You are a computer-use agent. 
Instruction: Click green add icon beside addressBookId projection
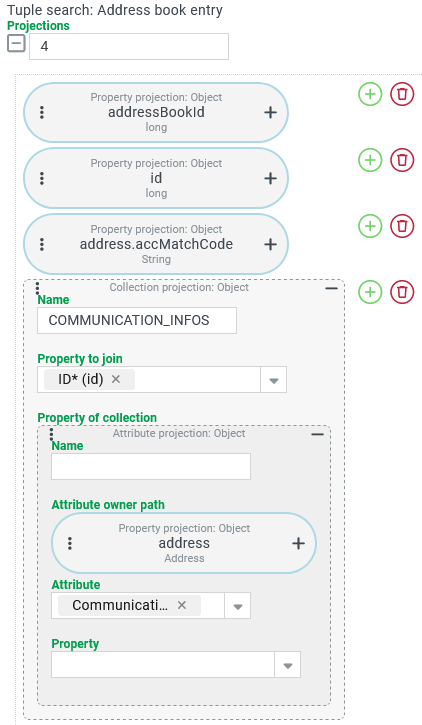[370, 94]
